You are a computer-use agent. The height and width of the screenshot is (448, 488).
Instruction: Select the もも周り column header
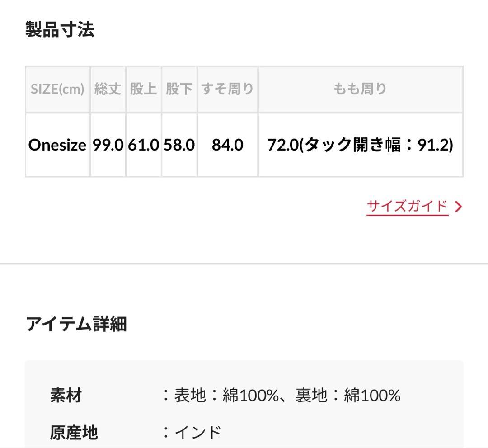360,89
